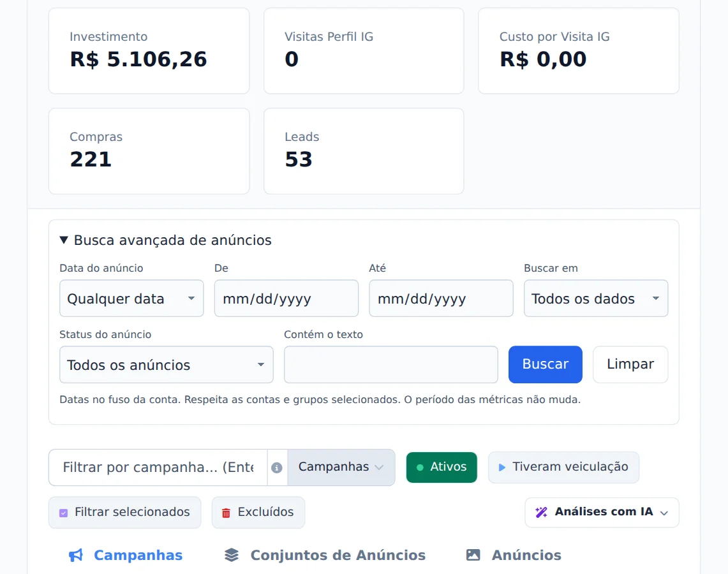728x574 pixels.
Task: Click the Contém o texto input
Action: pos(391,365)
